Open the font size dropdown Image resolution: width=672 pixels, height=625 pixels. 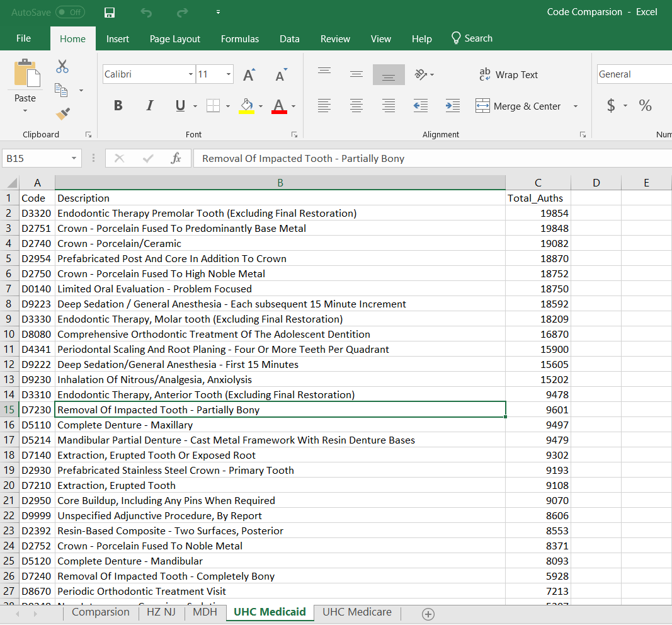(229, 74)
